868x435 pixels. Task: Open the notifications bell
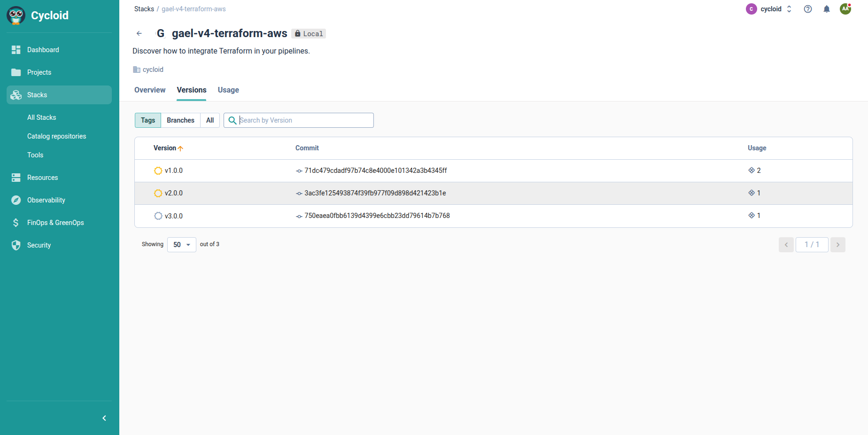[826, 9]
